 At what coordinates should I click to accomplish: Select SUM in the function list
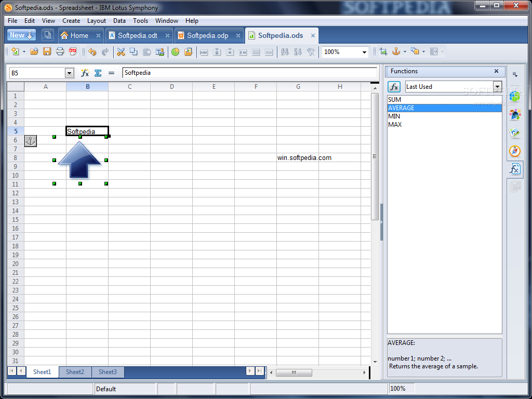point(445,100)
